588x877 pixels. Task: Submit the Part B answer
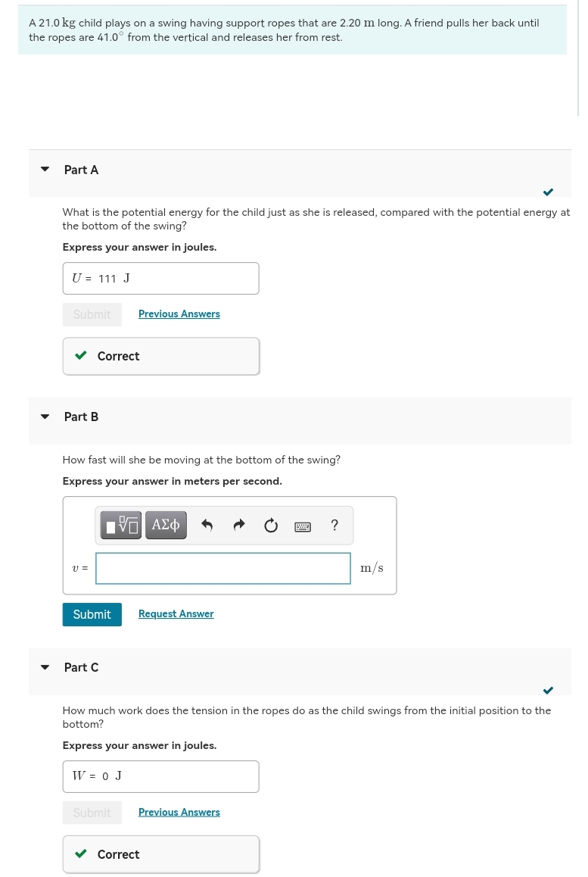[92, 614]
